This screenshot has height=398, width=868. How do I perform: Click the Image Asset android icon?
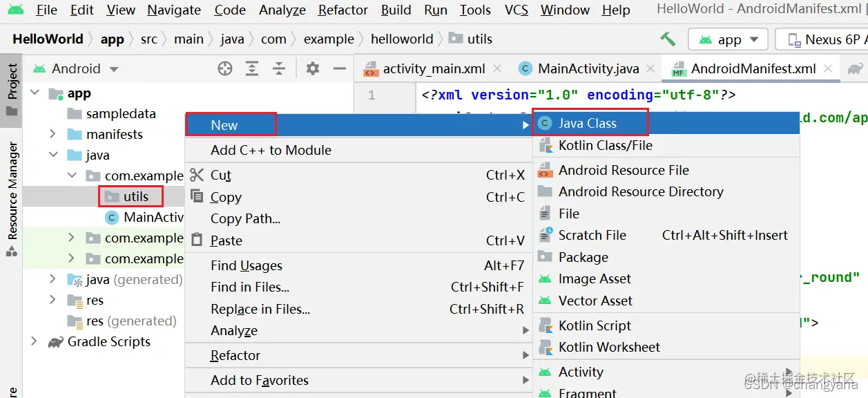546,279
